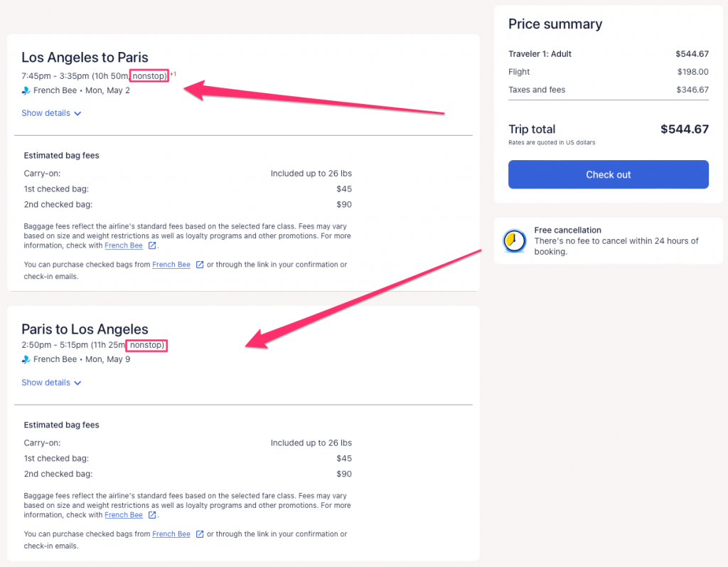The height and width of the screenshot is (567, 728).
Task: Click the Free cancellation heading text
Action: tap(567, 230)
